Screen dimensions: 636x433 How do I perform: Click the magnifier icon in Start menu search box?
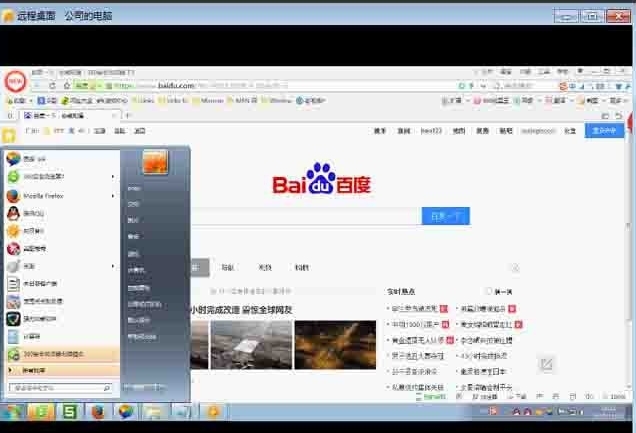tap(107, 388)
